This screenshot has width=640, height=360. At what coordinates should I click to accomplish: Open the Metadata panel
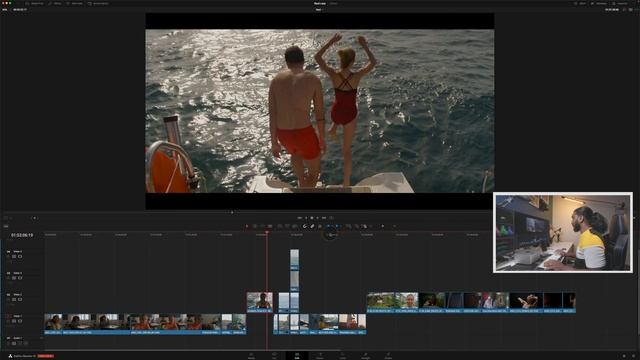(599, 3)
